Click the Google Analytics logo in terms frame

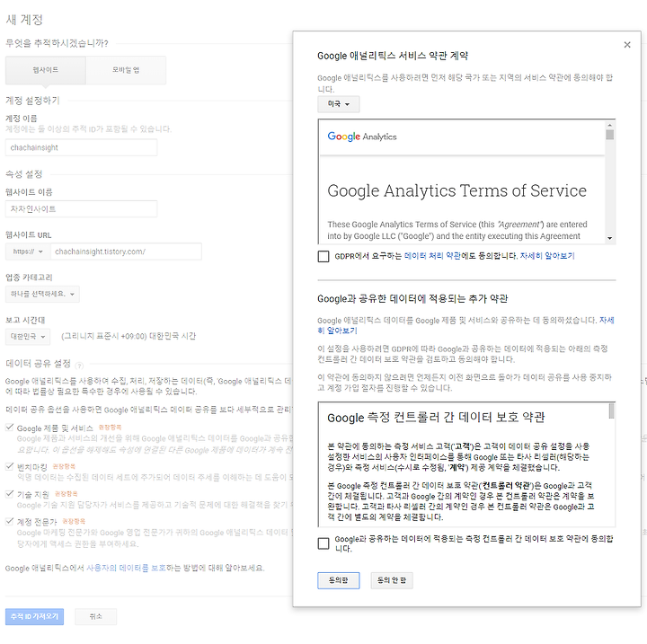(362, 137)
